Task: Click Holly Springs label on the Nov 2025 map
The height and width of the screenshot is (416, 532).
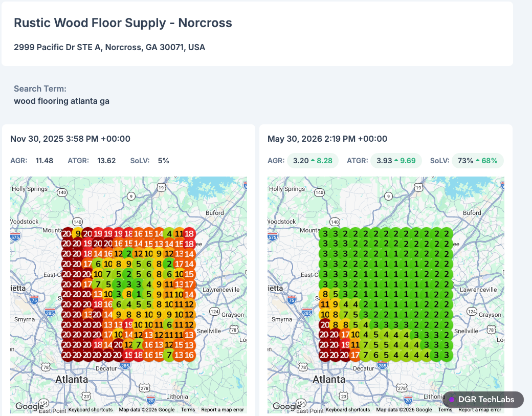Action: tap(30, 189)
